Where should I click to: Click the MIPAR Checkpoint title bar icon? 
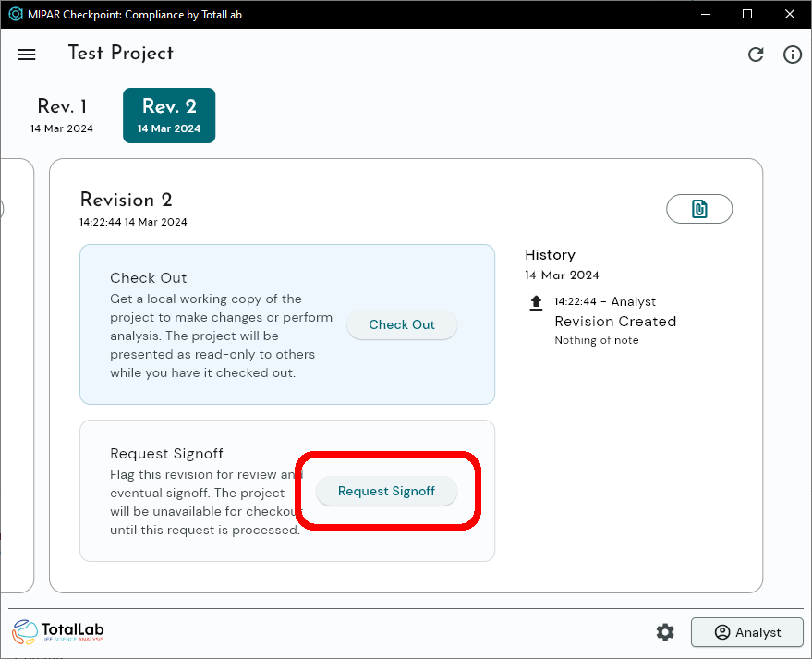coord(16,14)
